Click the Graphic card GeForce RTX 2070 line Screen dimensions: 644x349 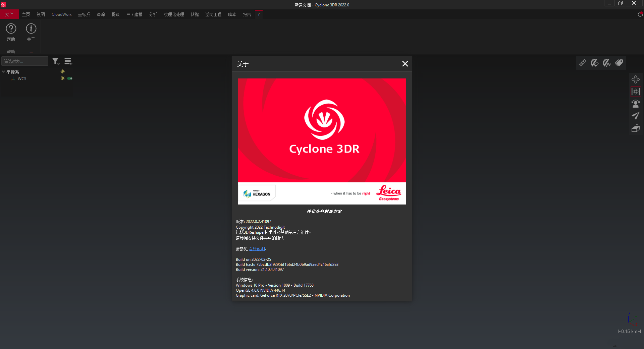tap(293, 295)
